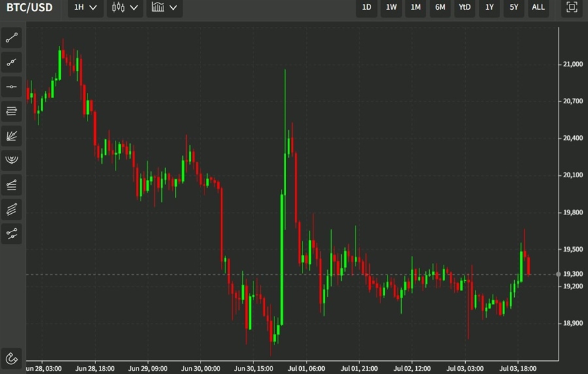Select the fan lines drawing tool
588x374 pixels.
click(x=12, y=136)
